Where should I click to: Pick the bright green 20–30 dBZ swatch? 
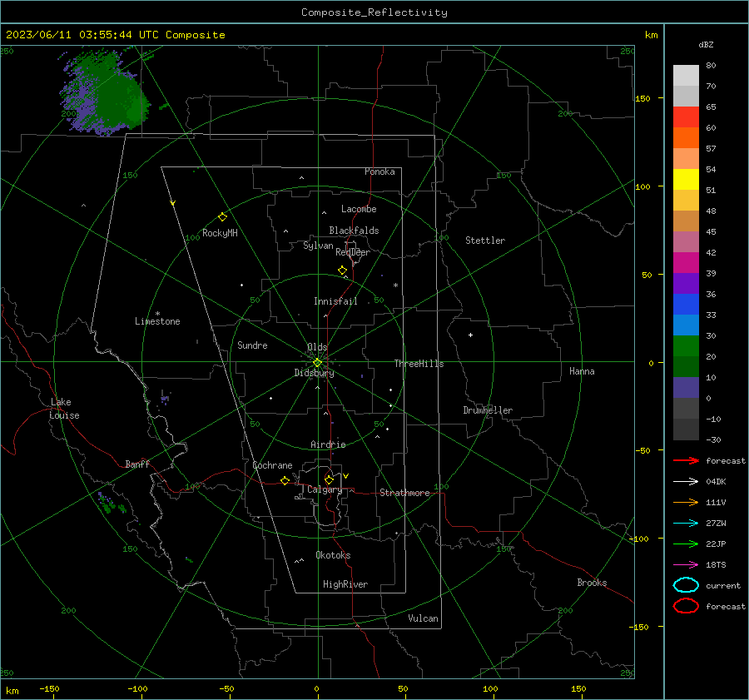[x=686, y=346]
